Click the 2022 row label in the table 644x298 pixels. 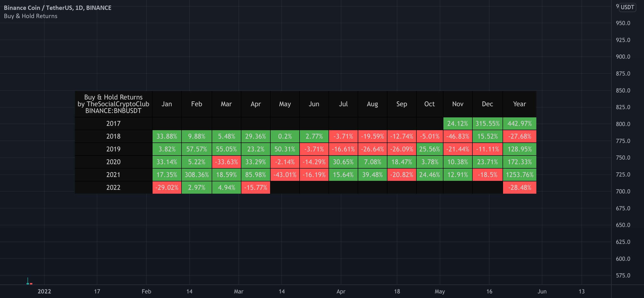[113, 187]
